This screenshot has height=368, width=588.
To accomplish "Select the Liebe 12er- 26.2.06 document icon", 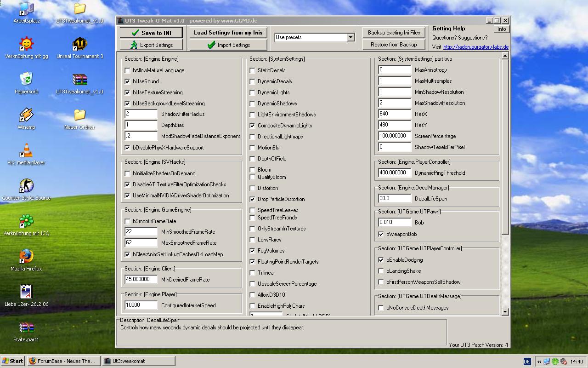I will coord(26,296).
